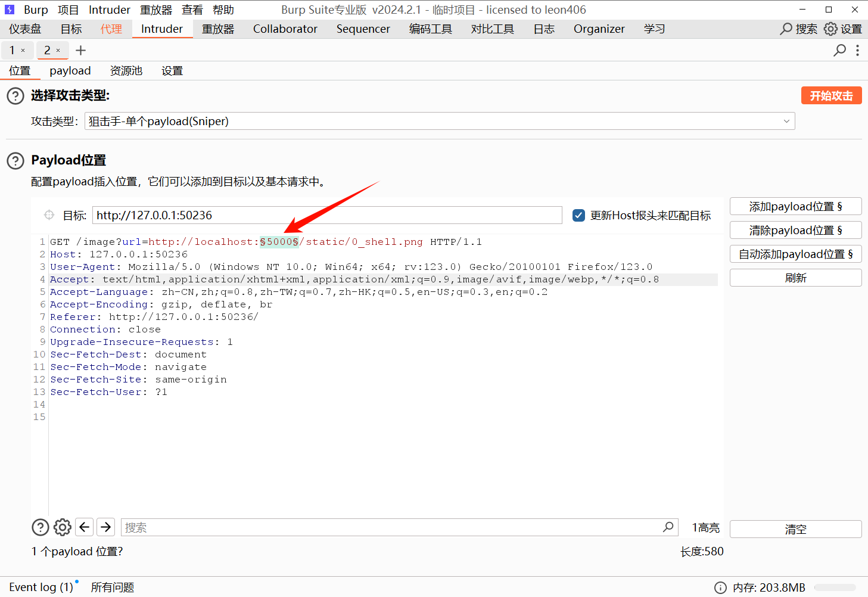Switch to 学习 tab
This screenshot has width=868, height=597.
(654, 29)
